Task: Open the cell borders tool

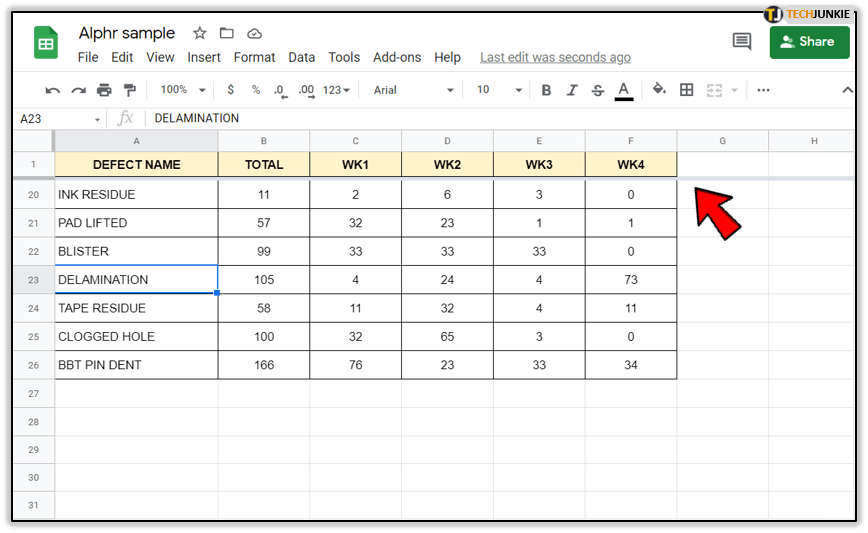Action: click(x=687, y=90)
